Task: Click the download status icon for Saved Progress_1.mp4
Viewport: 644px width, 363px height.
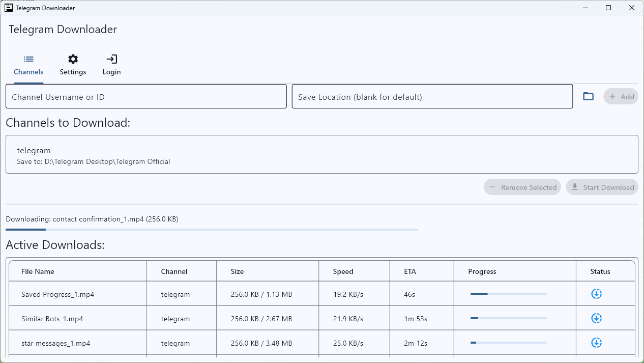Action: pyautogui.click(x=596, y=294)
